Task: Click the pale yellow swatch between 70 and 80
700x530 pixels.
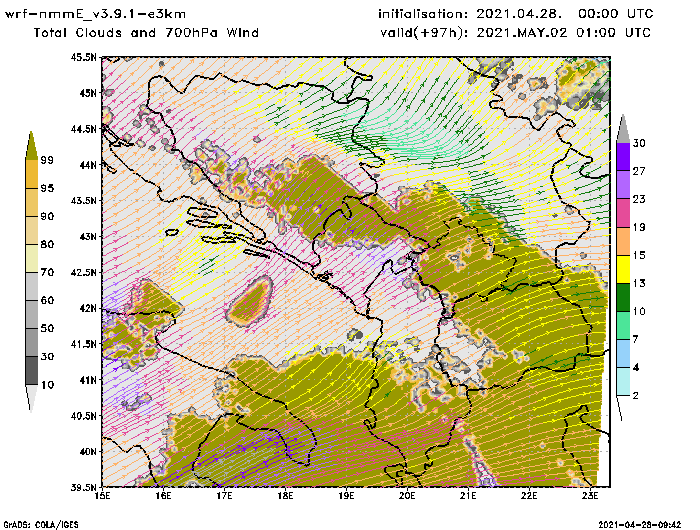Action: click(32, 259)
